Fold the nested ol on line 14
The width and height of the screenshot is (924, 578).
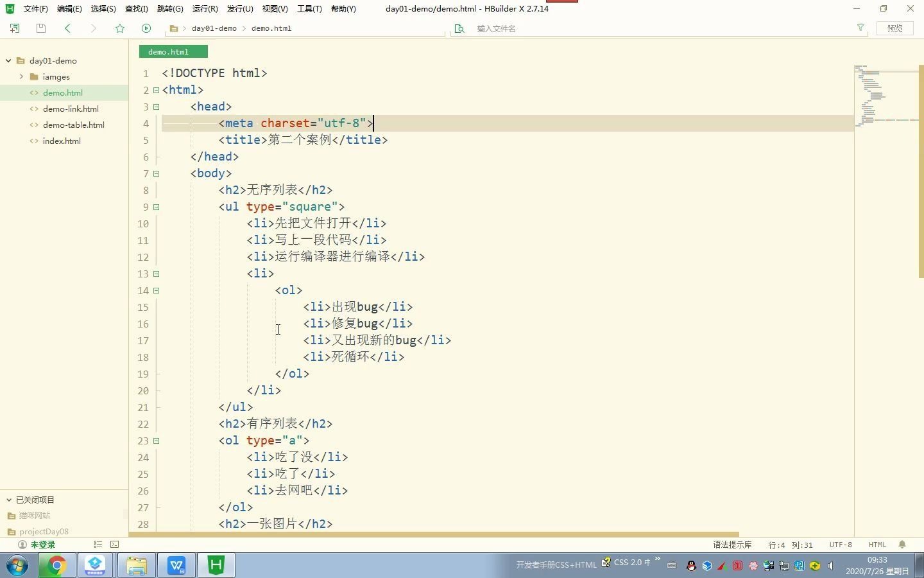(156, 290)
